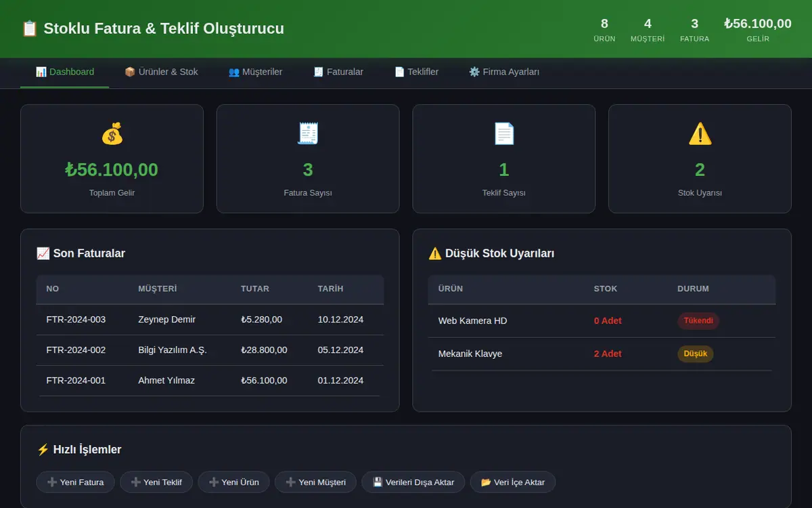Click the Mekanik Klavye product row
This screenshot has height=508, width=812.
602,354
